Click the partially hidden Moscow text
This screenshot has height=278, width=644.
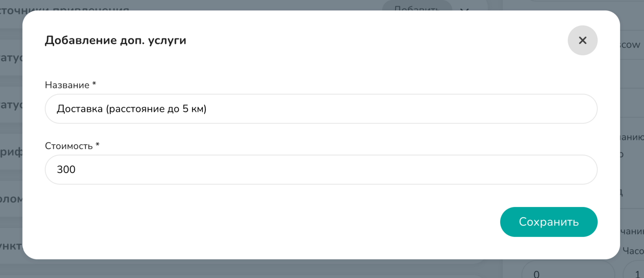pos(630,44)
